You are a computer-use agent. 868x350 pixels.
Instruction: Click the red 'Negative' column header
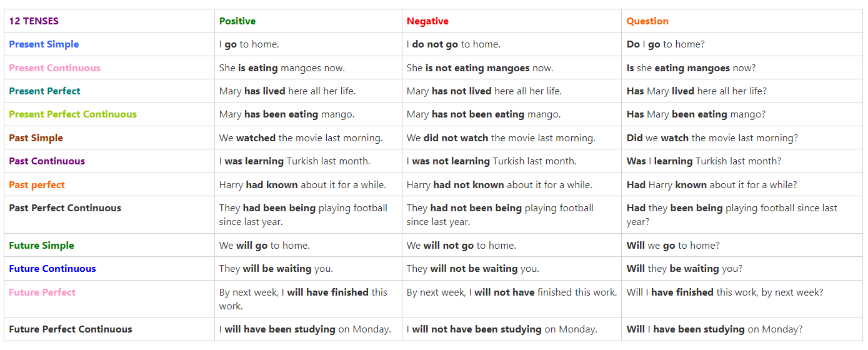tap(427, 21)
